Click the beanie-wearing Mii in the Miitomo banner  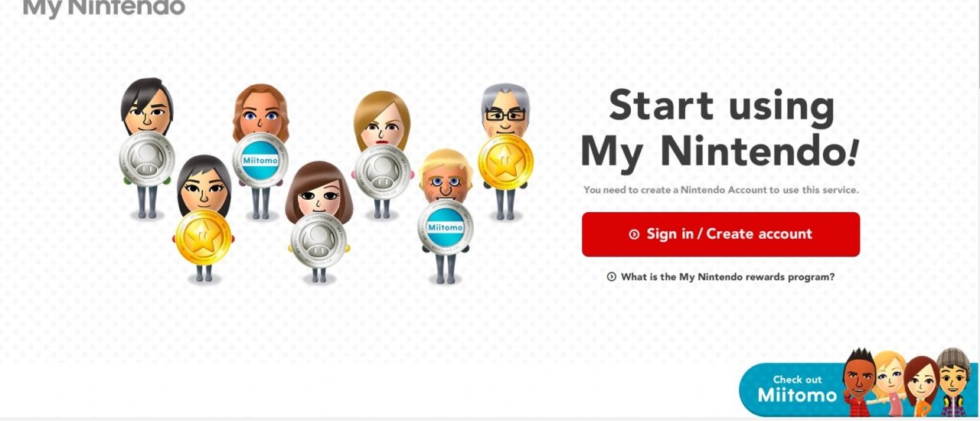click(x=954, y=380)
